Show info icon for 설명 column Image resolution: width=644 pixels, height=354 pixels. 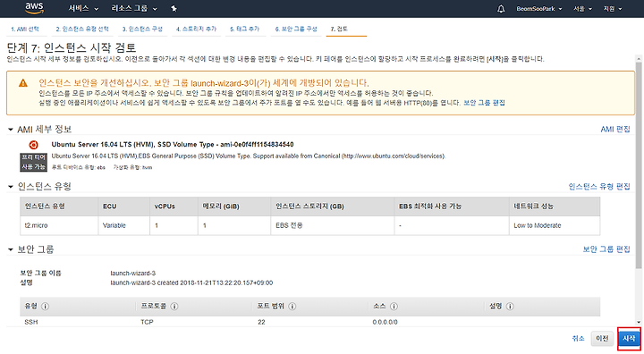510,307
